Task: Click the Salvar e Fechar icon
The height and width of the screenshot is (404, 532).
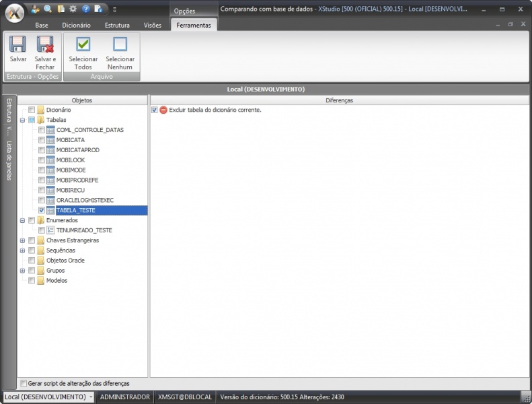Action: [x=45, y=44]
